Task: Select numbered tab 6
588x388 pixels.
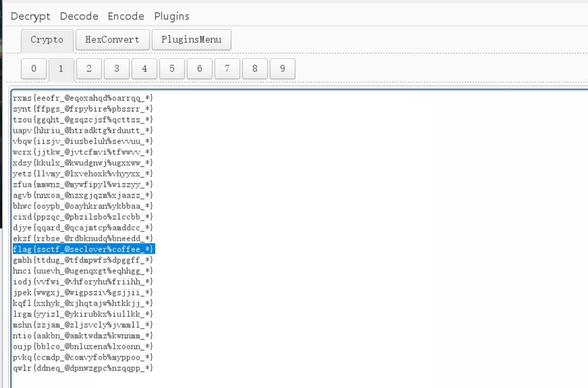Action: tap(199, 68)
